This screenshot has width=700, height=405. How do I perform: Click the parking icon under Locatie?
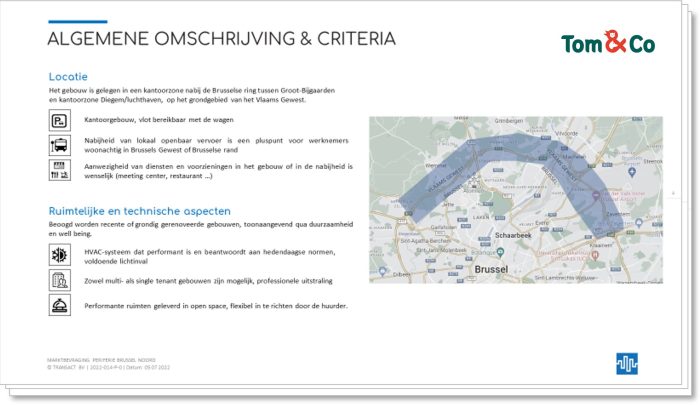[x=59, y=120]
